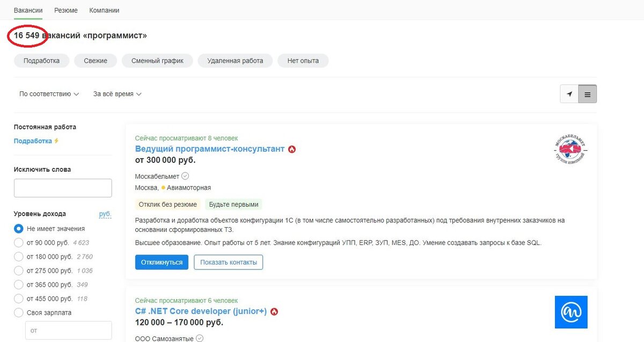644x342 pixels.
Task: Change currency via 'руб.' link
Action: point(105,214)
